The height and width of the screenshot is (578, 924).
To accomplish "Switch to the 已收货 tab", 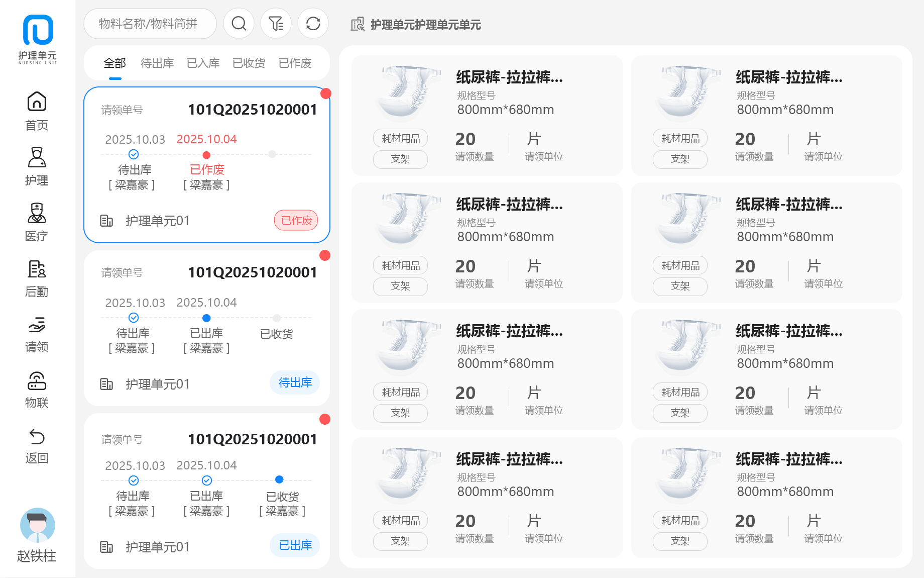I will pyautogui.click(x=249, y=63).
